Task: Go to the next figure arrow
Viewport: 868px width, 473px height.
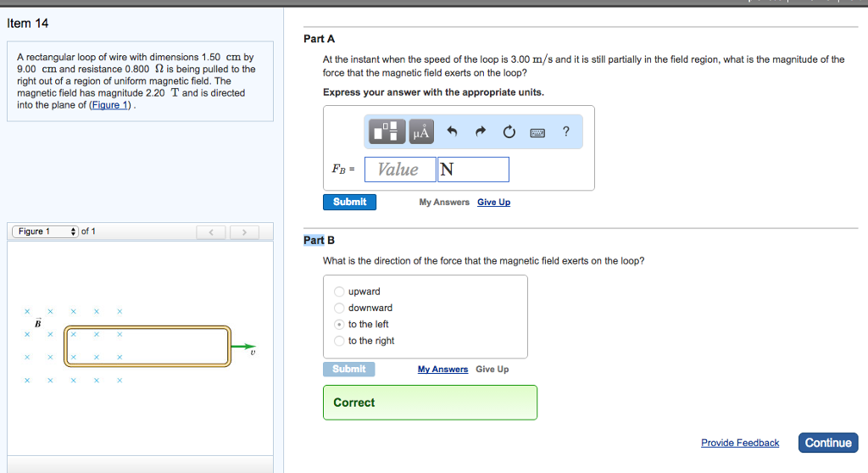Action: click(243, 232)
